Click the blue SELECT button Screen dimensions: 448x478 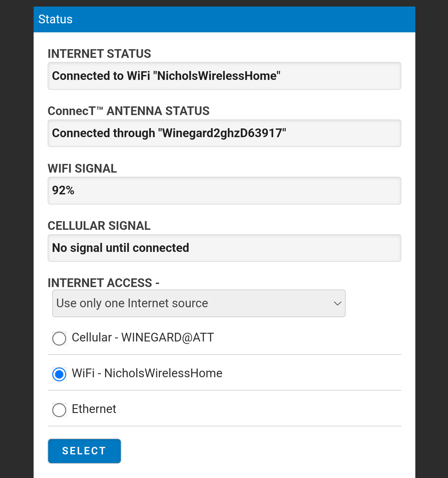[x=84, y=451]
